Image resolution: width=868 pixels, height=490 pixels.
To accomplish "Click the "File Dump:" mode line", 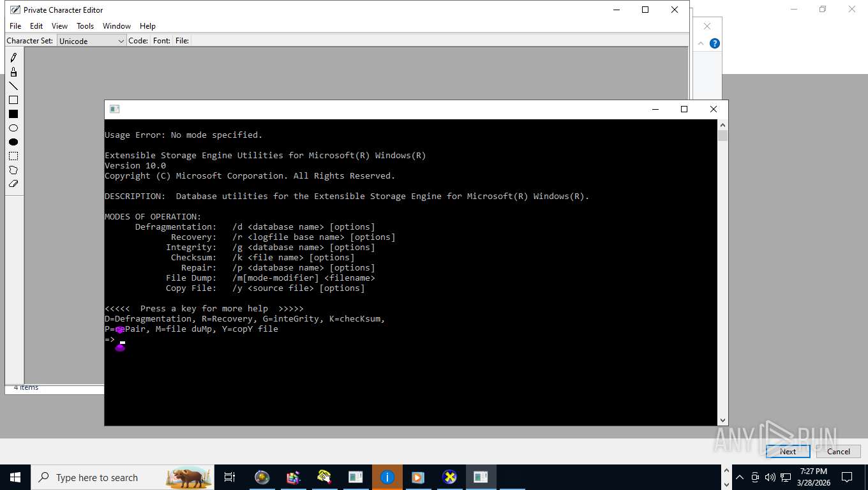I will click(271, 278).
